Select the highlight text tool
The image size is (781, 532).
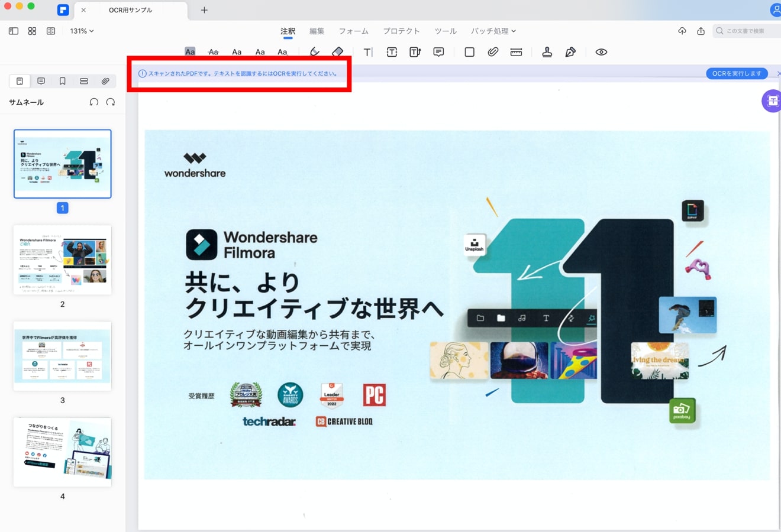190,52
